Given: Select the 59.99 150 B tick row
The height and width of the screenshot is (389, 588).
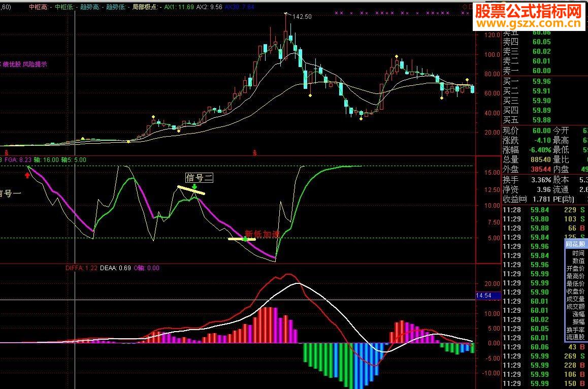Looking at the screenshot, I should click(x=544, y=384).
